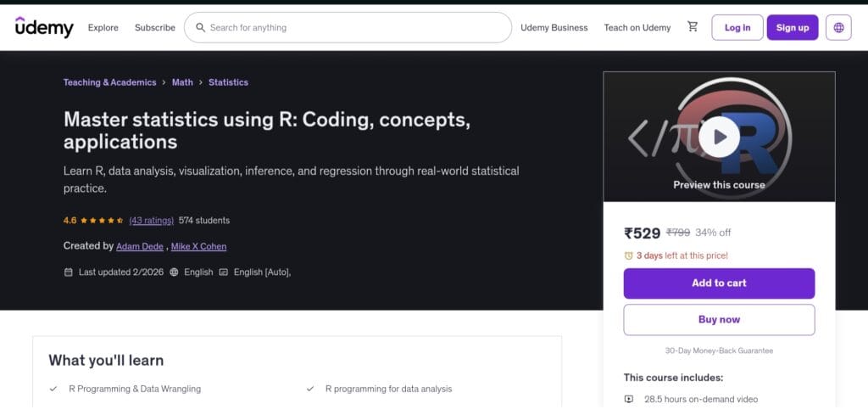
Task: Click Preview this course text
Action: pyautogui.click(x=719, y=185)
